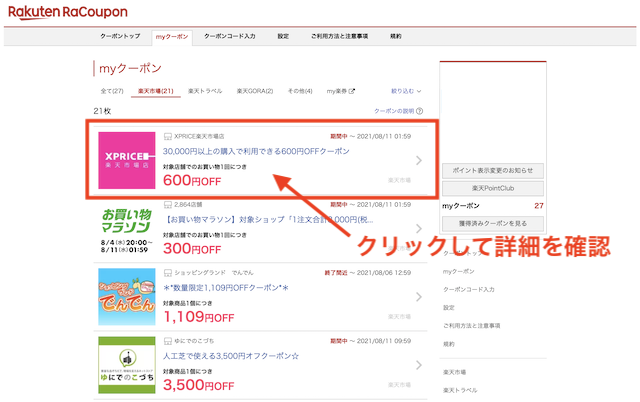640x402 pixels.
Task: Click the 3,500円OFF discount amount
Action: pos(198,385)
